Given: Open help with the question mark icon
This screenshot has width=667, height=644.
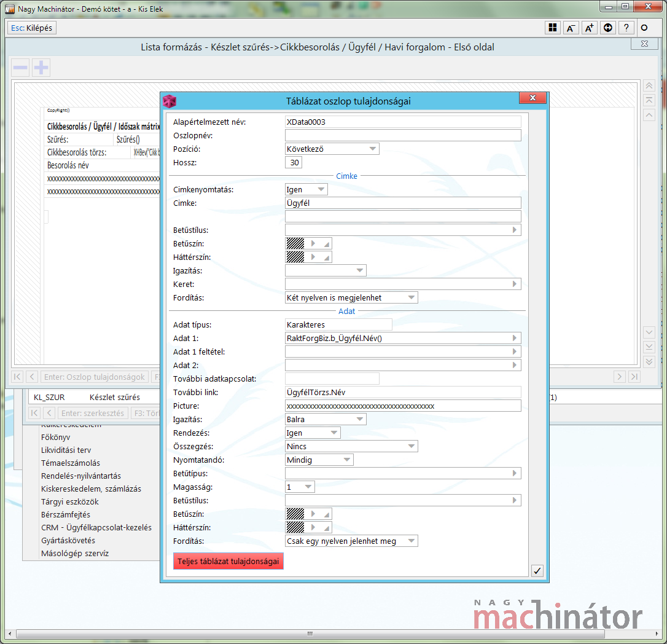Looking at the screenshot, I should (x=626, y=28).
